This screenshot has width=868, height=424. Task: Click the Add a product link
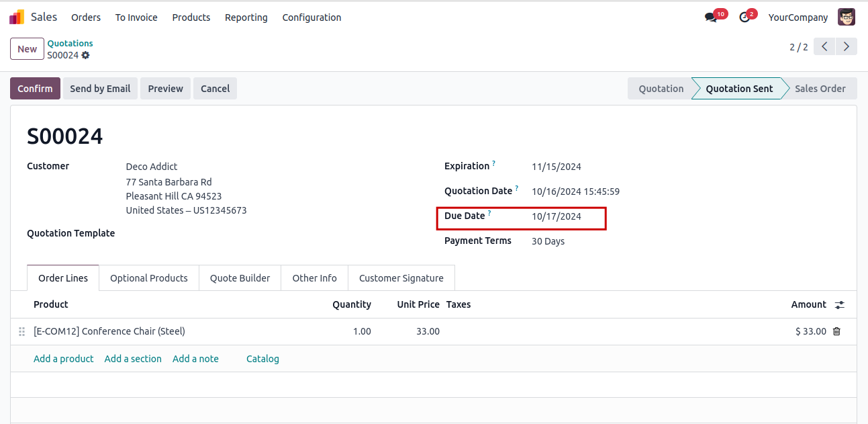coord(64,359)
